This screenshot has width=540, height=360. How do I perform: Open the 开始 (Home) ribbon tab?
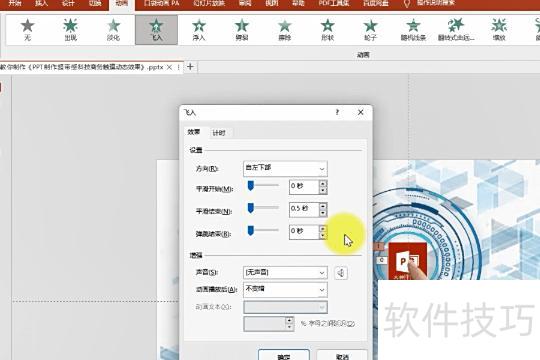14,3
